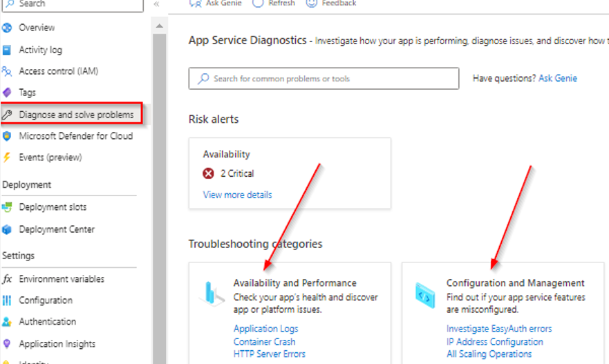The height and width of the screenshot is (364, 609).
Task: Click the '2 Critical' alert text
Action: [237, 173]
